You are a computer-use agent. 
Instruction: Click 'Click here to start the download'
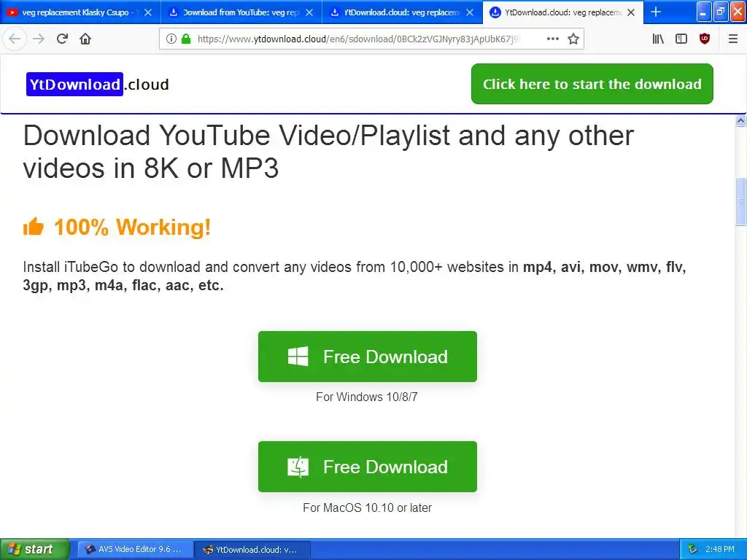point(592,84)
